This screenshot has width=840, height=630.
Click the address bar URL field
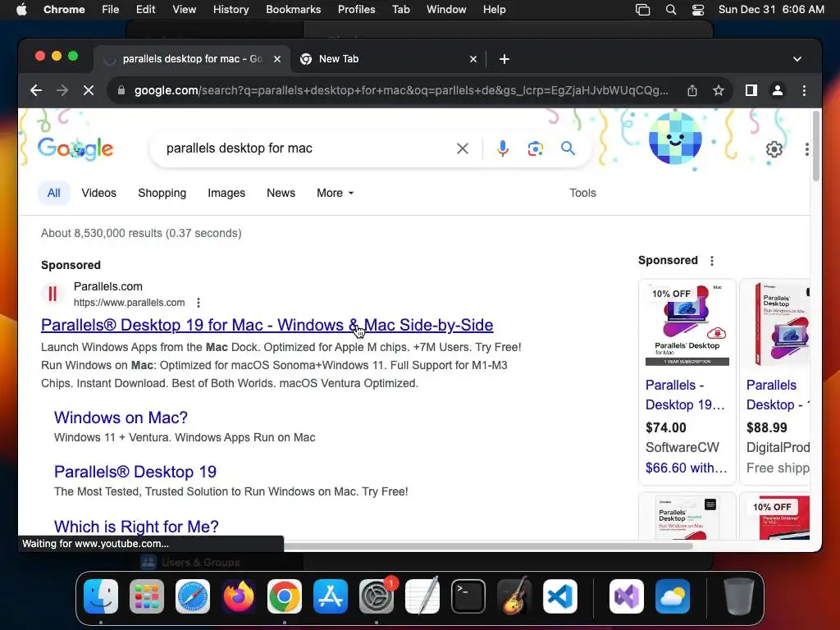[x=400, y=90]
